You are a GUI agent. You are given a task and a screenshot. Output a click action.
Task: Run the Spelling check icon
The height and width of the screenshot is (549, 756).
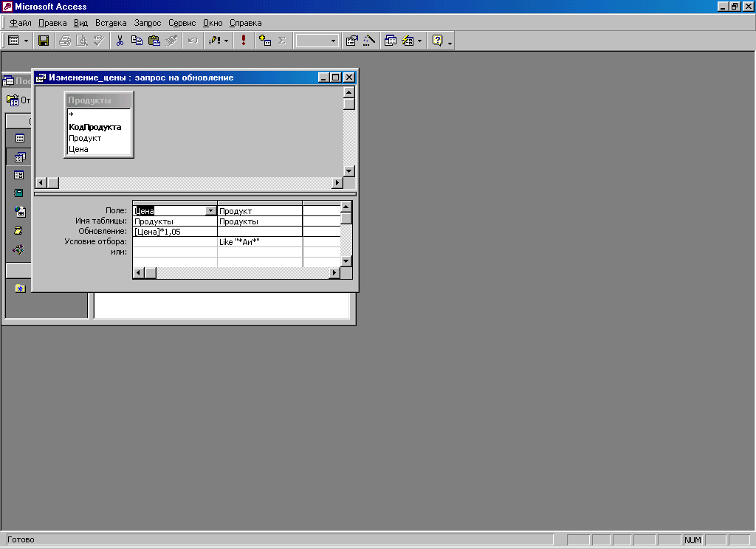coord(99,41)
